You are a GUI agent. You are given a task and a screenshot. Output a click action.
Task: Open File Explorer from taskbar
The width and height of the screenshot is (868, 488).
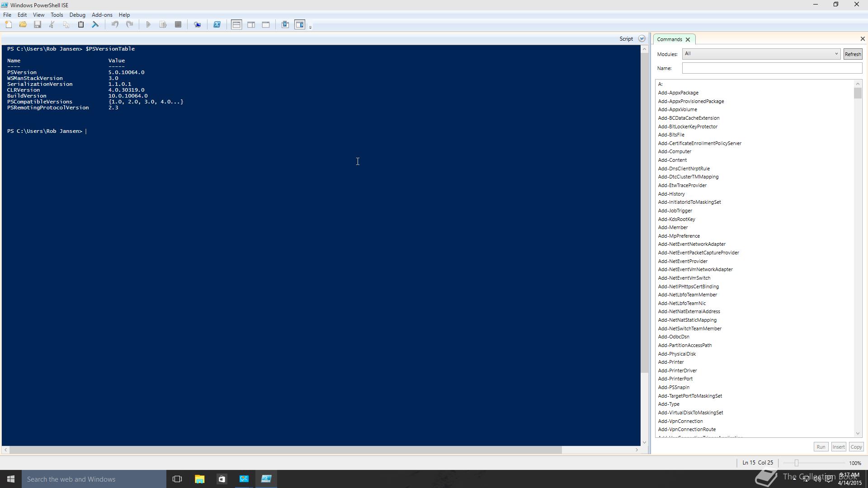[x=199, y=479]
